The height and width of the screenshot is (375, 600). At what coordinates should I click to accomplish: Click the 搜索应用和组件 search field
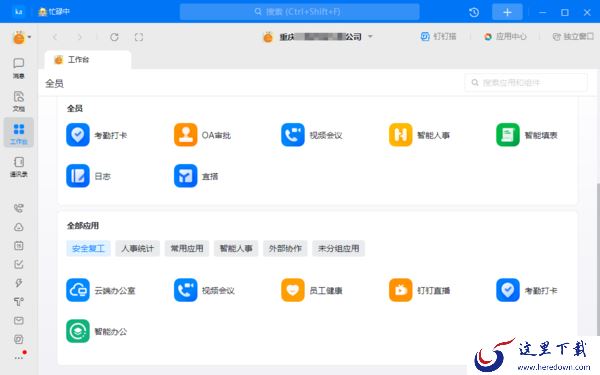click(x=526, y=83)
